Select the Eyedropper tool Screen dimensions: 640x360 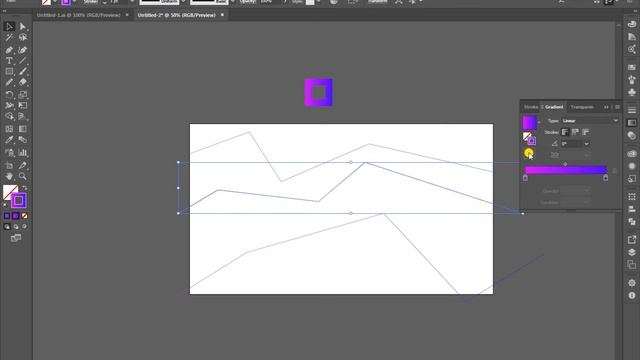pyautogui.click(x=9, y=140)
